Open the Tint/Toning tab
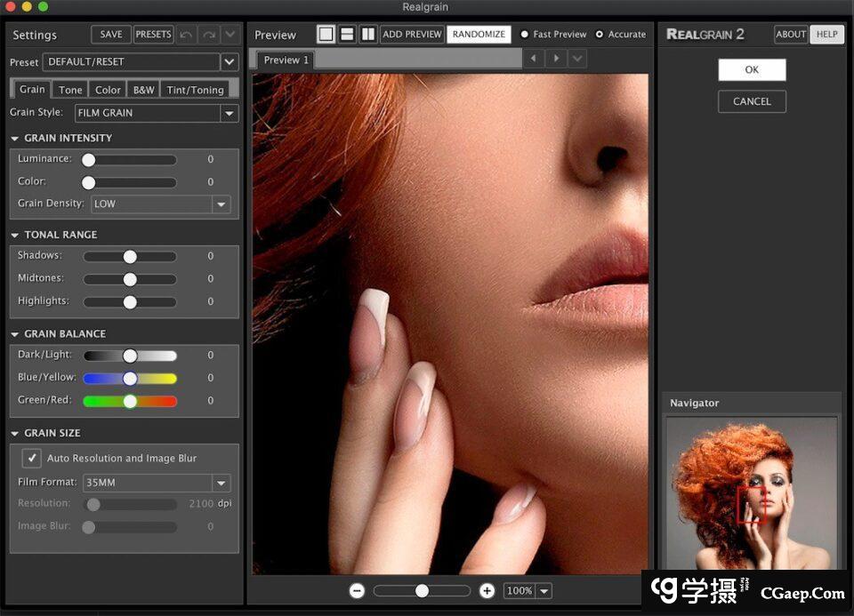This screenshot has height=616, width=854. click(x=195, y=90)
